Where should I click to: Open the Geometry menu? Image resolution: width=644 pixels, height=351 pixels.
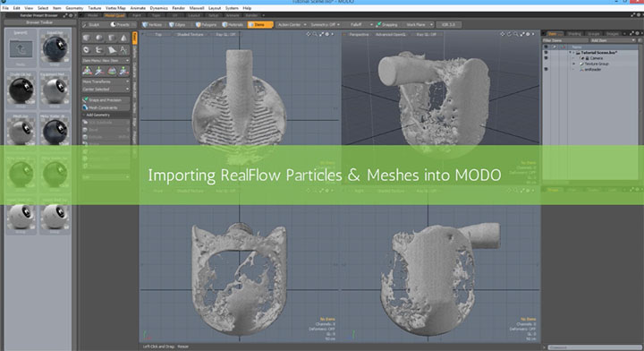coord(74,8)
